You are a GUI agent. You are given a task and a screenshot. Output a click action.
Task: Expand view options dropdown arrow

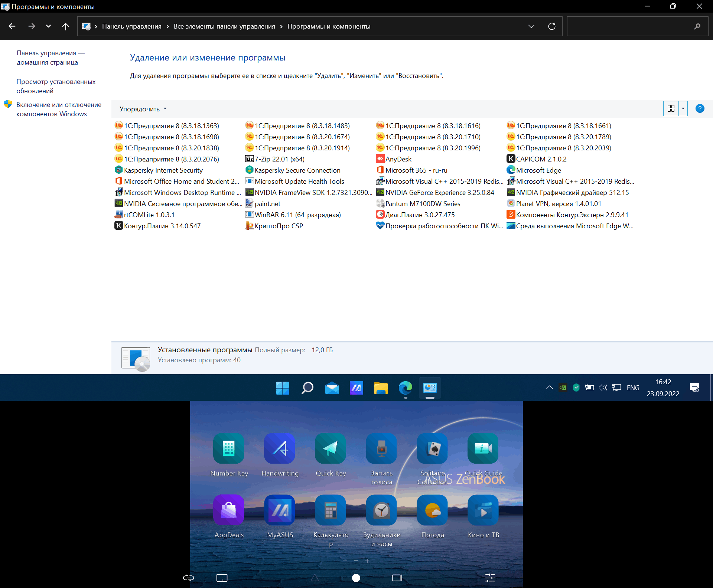683,108
